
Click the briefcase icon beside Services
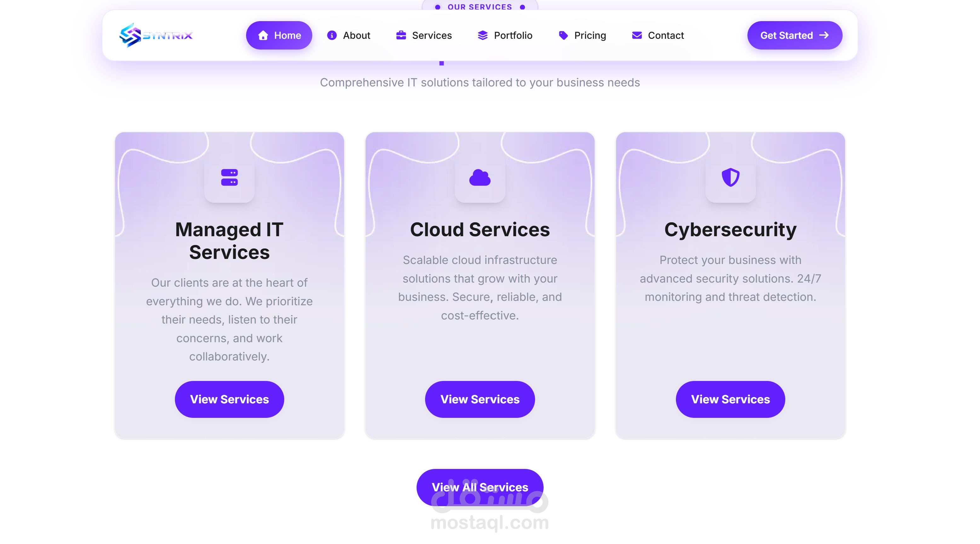(401, 35)
